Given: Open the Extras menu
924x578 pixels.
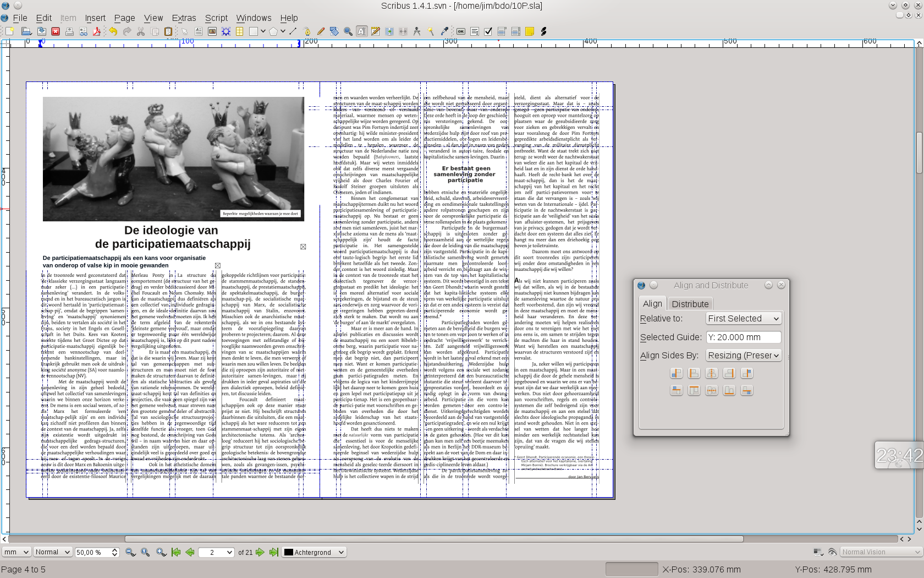Looking at the screenshot, I should [x=184, y=18].
